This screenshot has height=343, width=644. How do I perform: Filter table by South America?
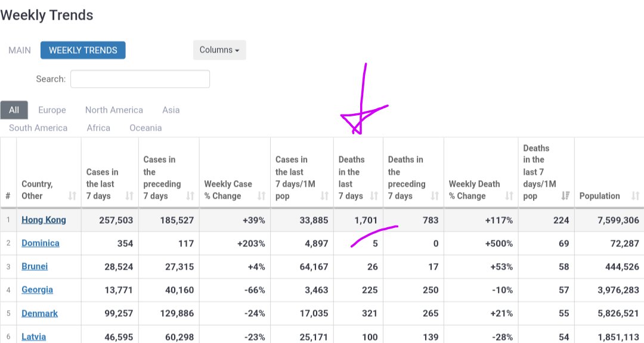point(38,128)
